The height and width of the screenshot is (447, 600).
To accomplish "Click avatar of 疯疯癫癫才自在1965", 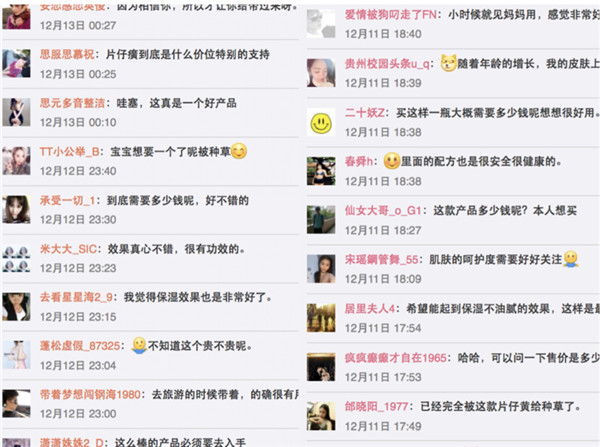I will point(321,367).
